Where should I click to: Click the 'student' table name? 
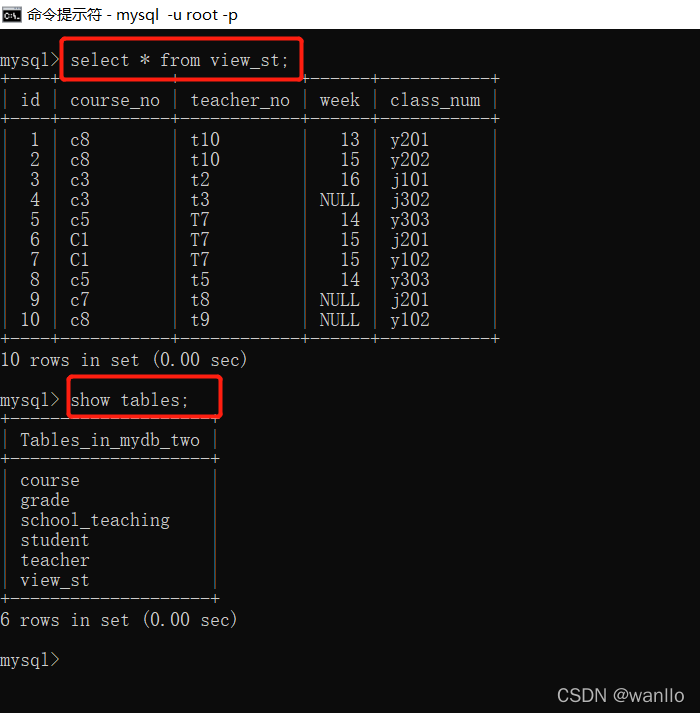(55, 540)
